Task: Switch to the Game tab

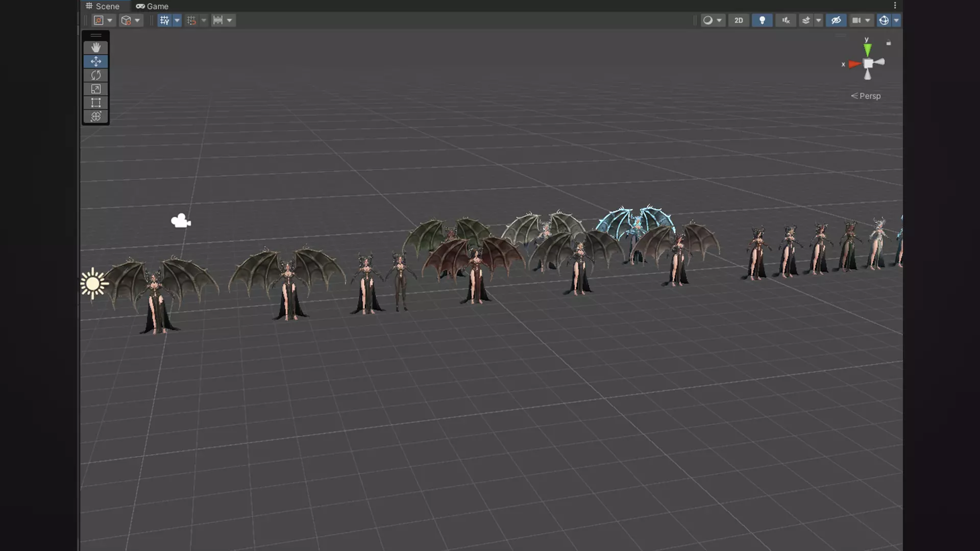Action: coord(152,6)
